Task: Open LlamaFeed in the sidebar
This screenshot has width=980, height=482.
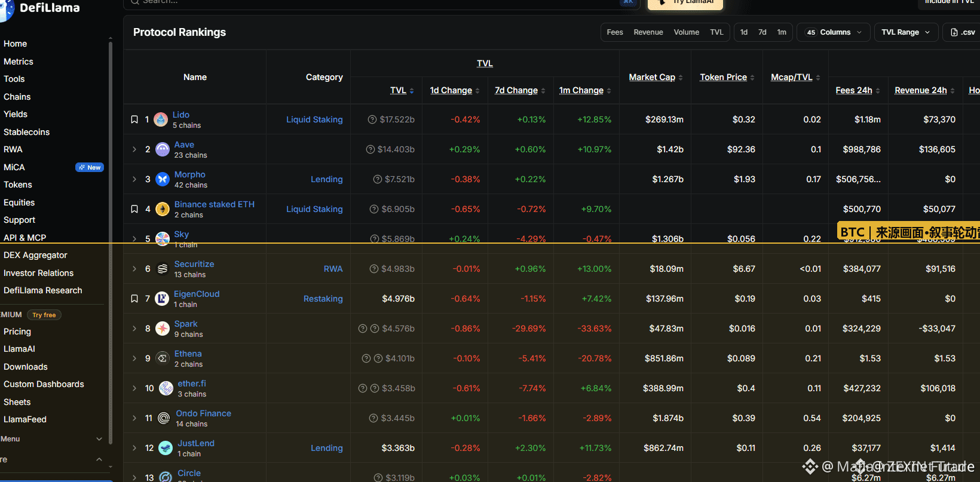Action: point(25,419)
